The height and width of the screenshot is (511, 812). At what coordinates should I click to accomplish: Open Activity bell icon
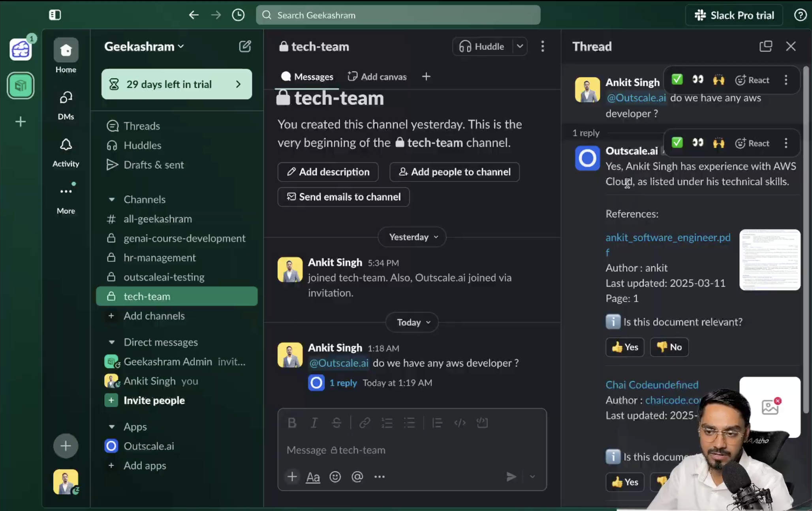point(66,152)
